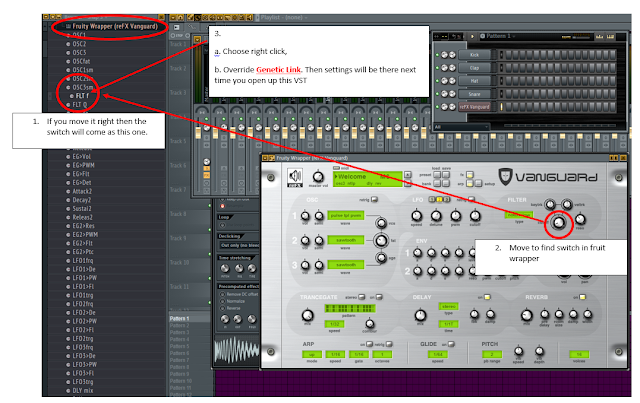Click the preset load button
Screen dimensions: 640x403
point(437,175)
